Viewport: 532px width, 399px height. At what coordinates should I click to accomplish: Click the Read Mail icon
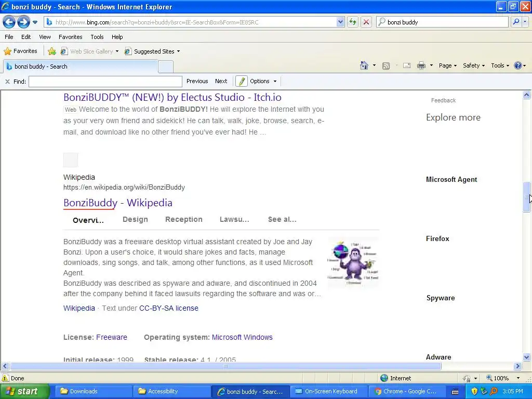407,65
